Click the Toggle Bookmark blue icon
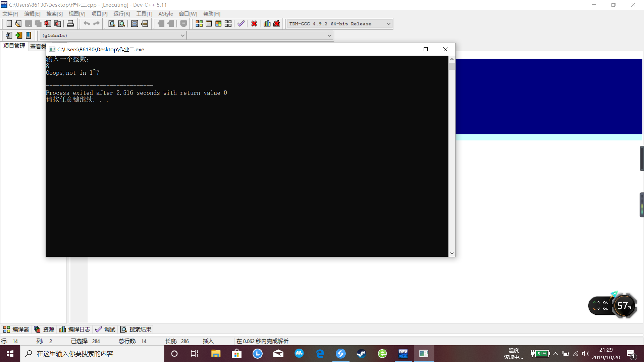This screenshot has width=644, height=362. [x=29, y=35]
